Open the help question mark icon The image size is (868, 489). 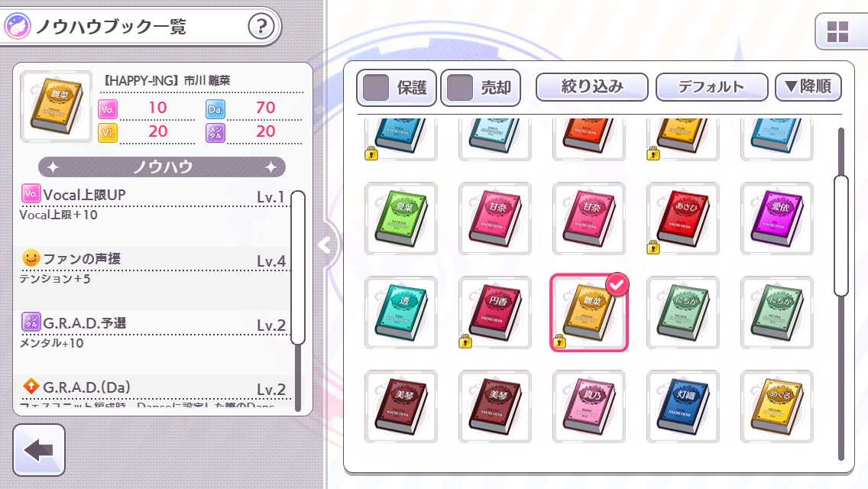point(261,26)
